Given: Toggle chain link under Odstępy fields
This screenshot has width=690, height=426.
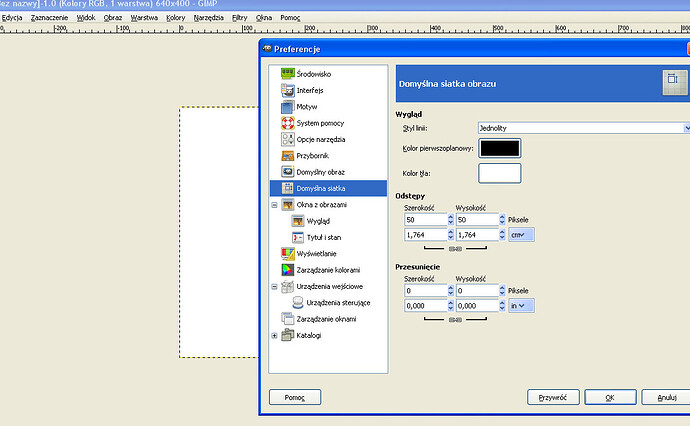Looking at the screenshot, I should (455, 249).
